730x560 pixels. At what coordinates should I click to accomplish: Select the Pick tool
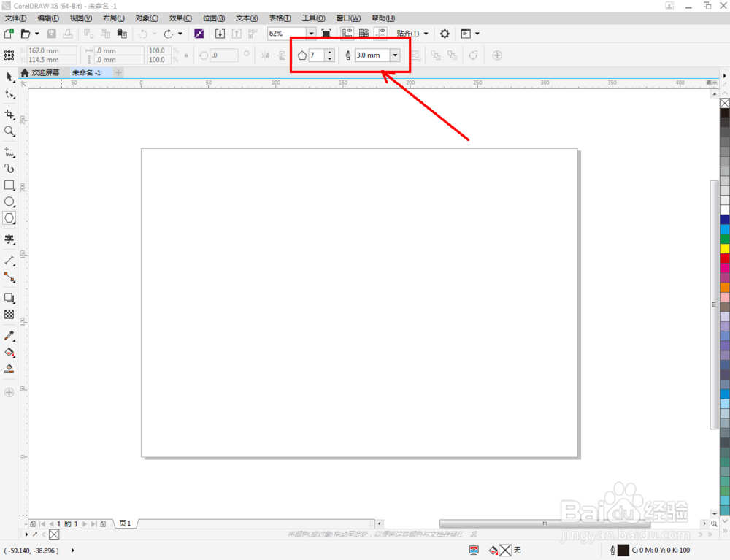[x=9, y=77]
